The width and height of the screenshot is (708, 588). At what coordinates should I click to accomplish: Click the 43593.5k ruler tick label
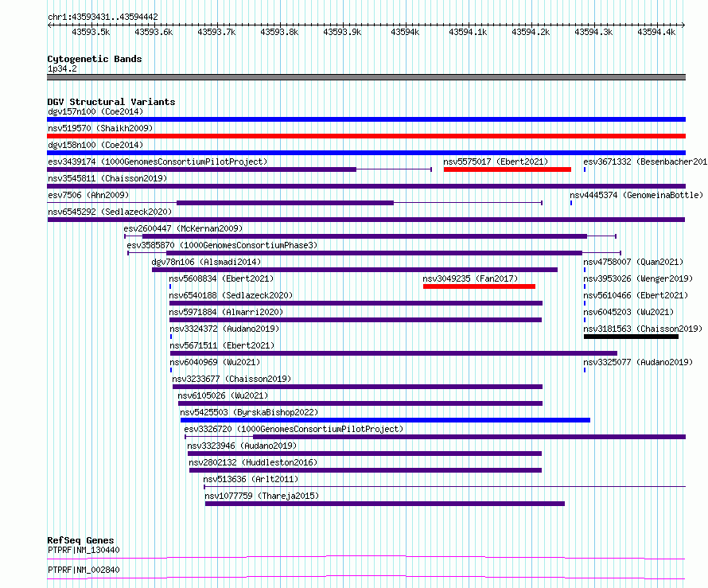pos(91,32)
